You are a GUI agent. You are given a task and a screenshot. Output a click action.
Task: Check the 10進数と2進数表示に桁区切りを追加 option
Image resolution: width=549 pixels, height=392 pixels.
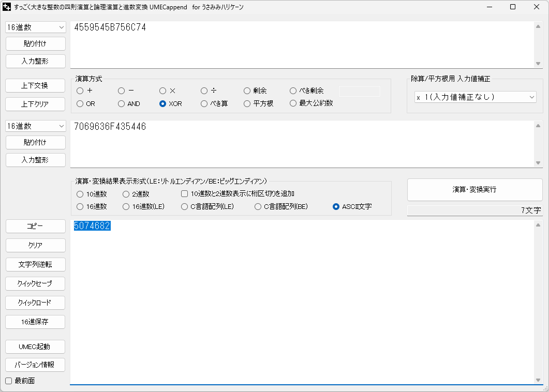pyautogui.click(x=185, y=194)
